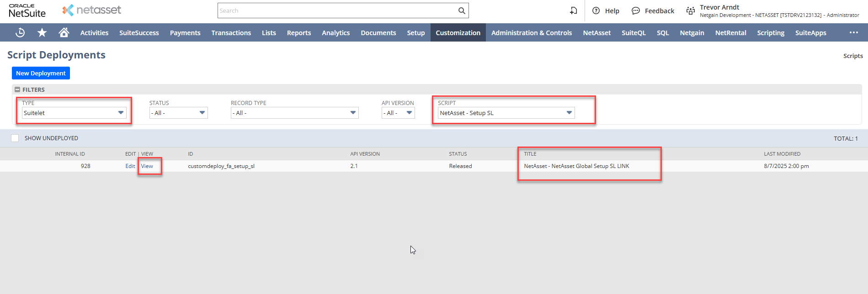Tick the Show Undeployed checkbox
The height and width of the screenshot is (294, 868).
pos(15,138)
